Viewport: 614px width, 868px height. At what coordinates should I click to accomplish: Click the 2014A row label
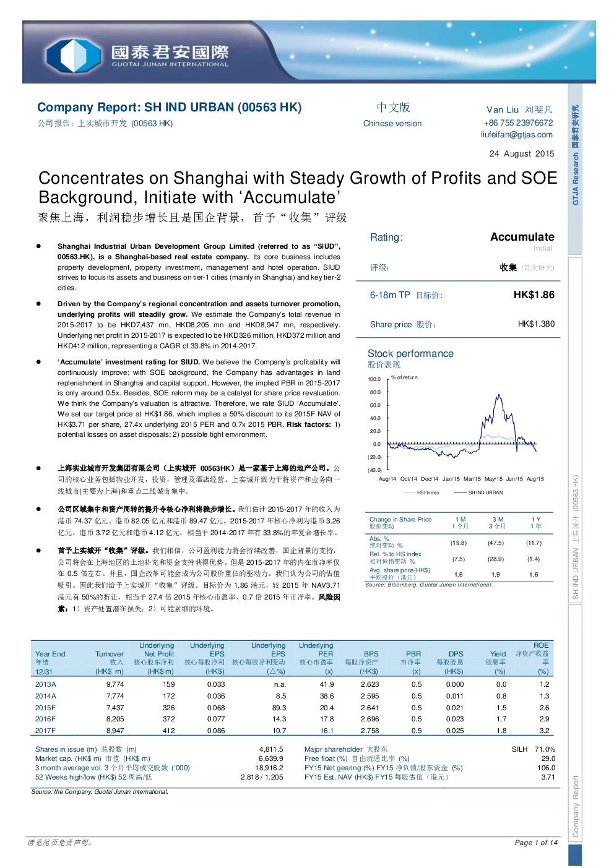[x=46, y=697]
